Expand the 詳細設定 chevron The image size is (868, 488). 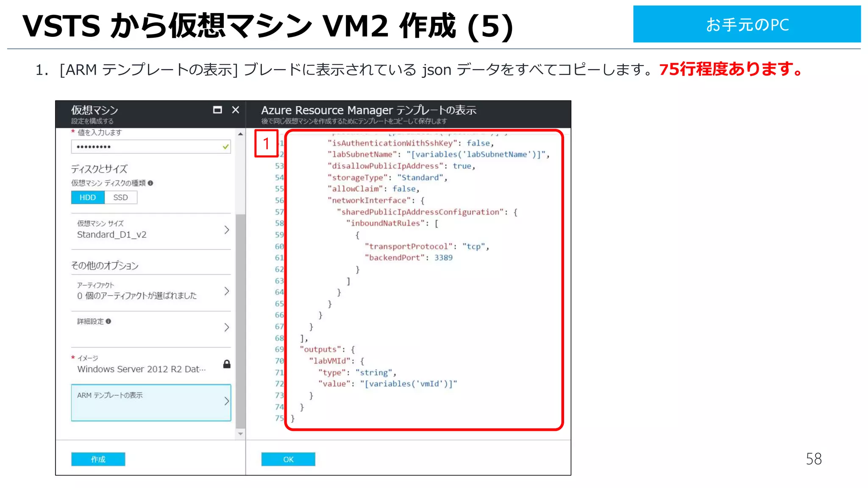[x=227, y=327]
